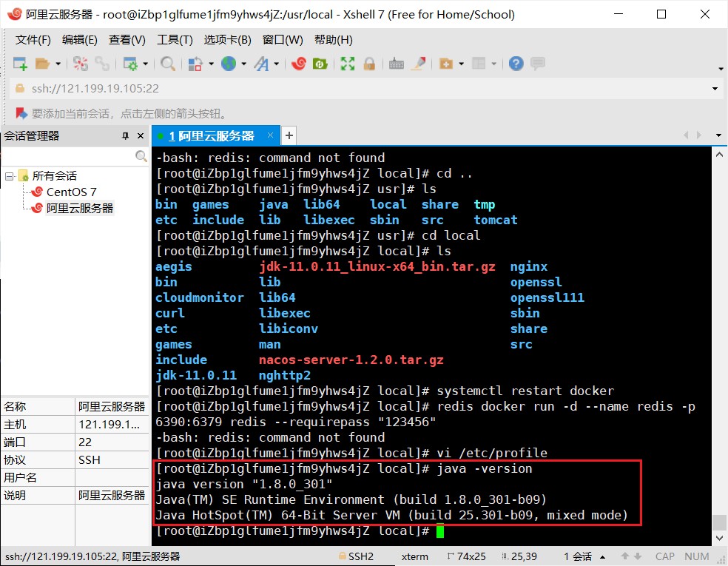Image resolution: width=728 pixels, height=566 pixels.
Task: Close the session manager panel
Action: click(x=141, y=135)
